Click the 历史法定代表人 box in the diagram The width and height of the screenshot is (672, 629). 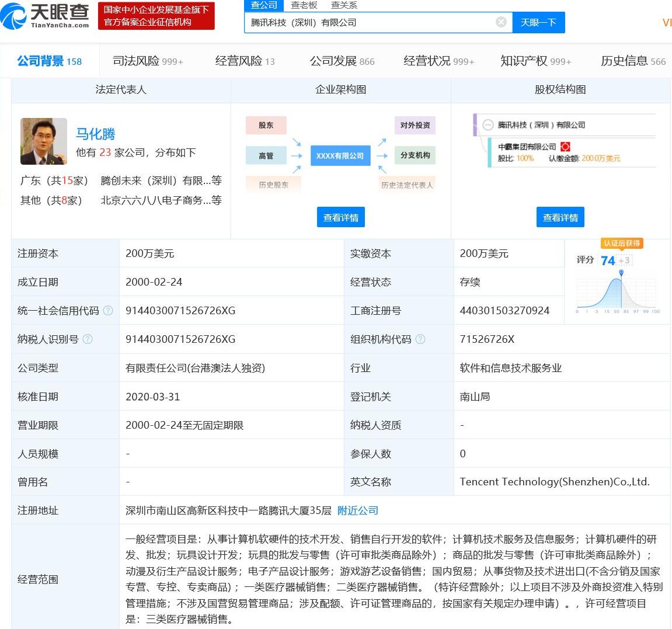pyautogui.click(x=407, y=185)
